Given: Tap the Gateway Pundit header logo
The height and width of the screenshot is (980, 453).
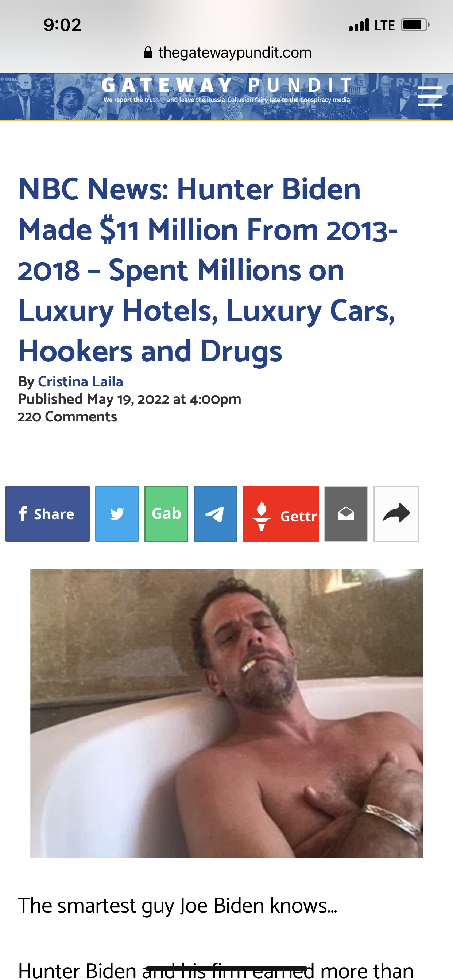Looking at the screenshot, I should tap(227, 89).
